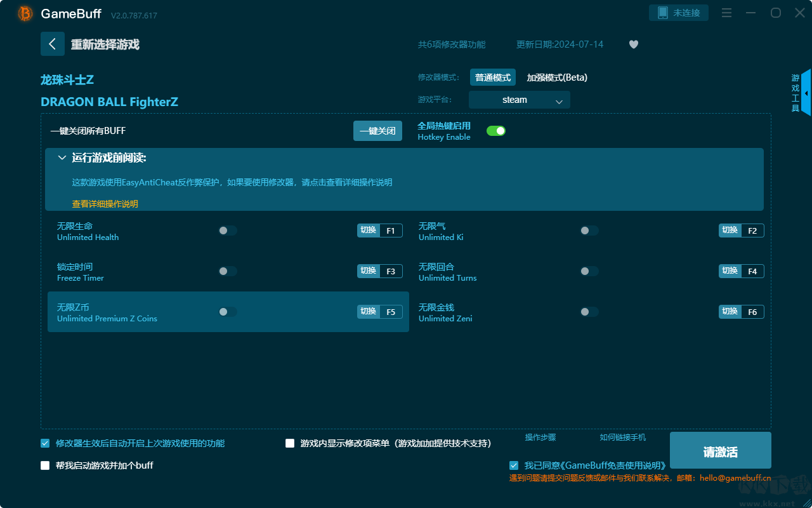The width and height of the screenshot is (812, 508).
Task: Select the 普通模式 mode tab
Action: 493,77
